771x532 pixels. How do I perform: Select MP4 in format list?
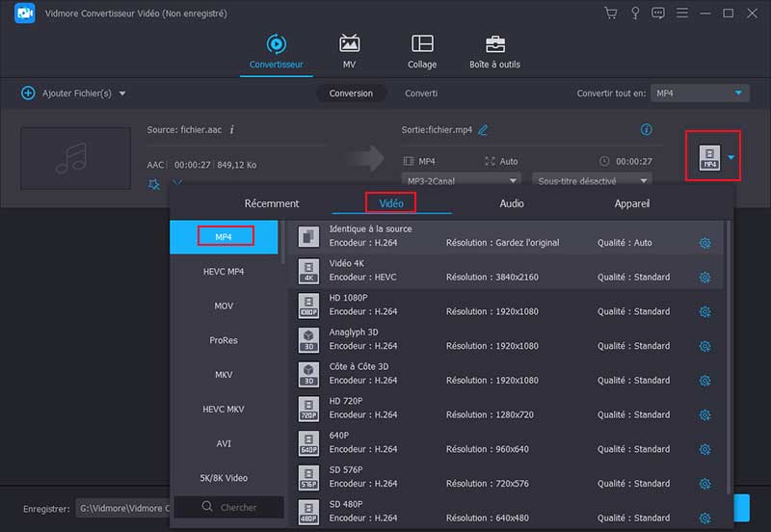coord(224,237)
